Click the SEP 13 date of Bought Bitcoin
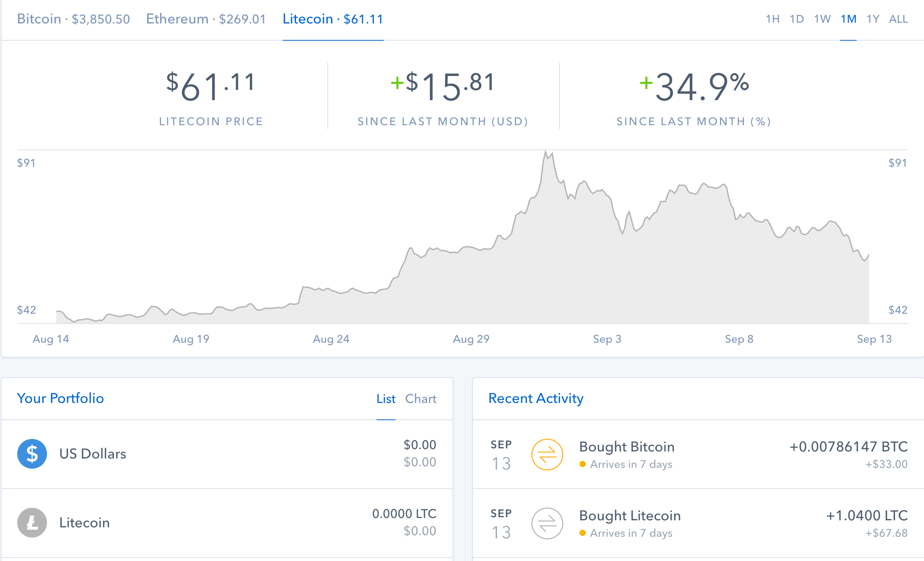The height and width of the screenshot is (561, 924). (x=501, y=455)
